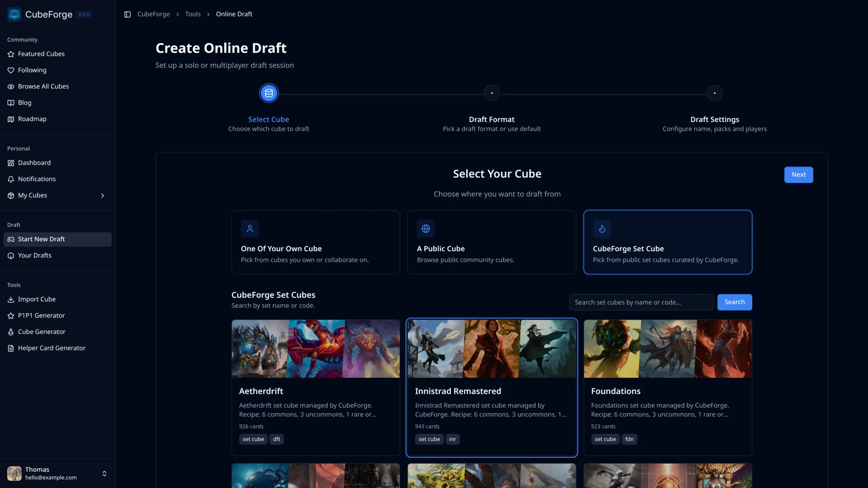Click the '943 cards' count text
868x488 pixels.
(x=427, y=427)
